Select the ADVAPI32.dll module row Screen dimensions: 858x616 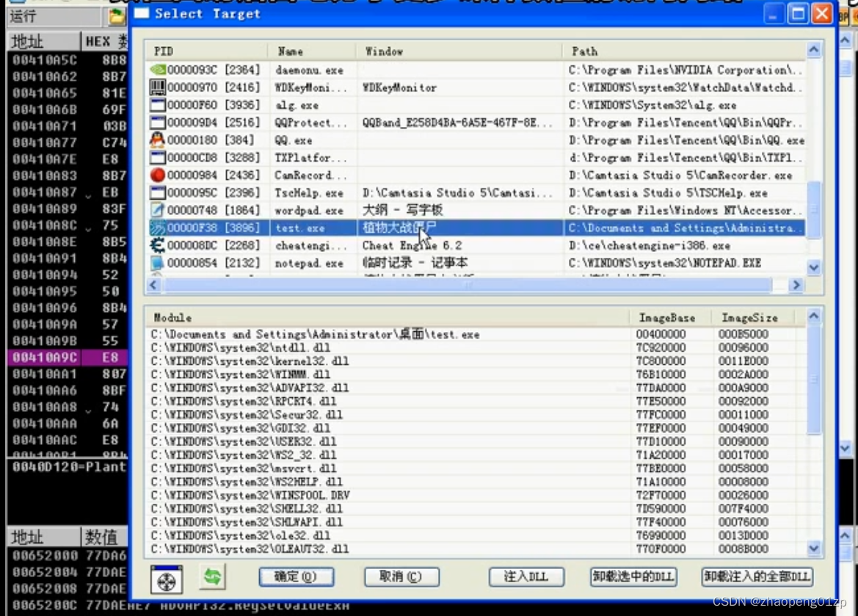pyautogui.click(x=475, y=388)
